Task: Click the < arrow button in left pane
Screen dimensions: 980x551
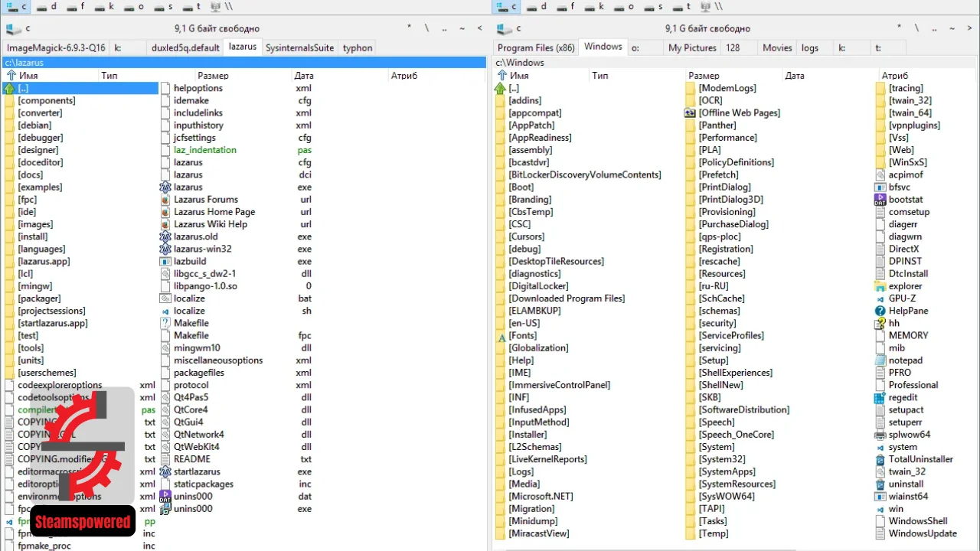Action: tap(480, 28)
